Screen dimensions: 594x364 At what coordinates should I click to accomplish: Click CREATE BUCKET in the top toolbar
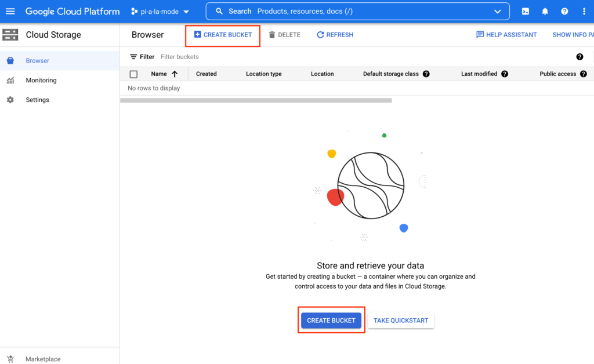pos(223,35)
